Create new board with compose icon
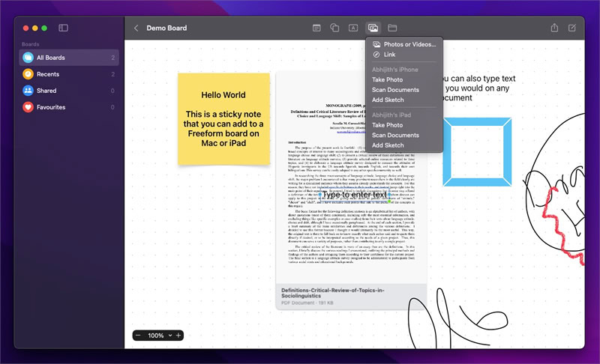The height and width of the screenshot is (364, 600). click(572, 28)
